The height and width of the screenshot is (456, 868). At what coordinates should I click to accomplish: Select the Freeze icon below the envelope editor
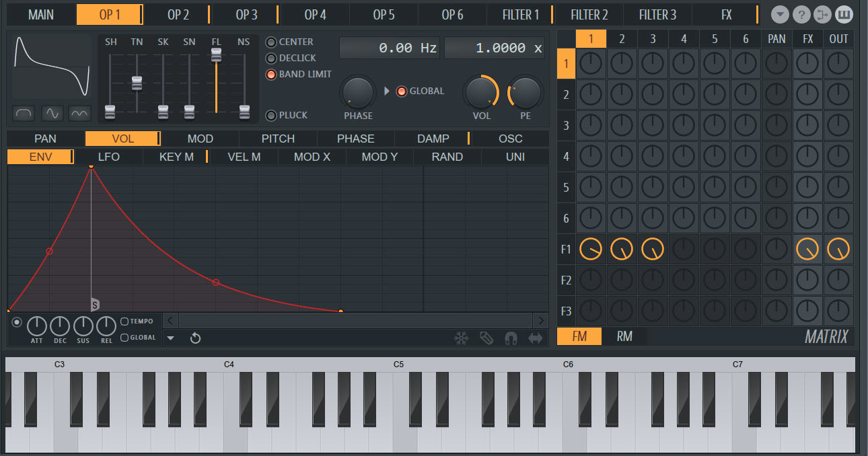click(x=461, y=338)
